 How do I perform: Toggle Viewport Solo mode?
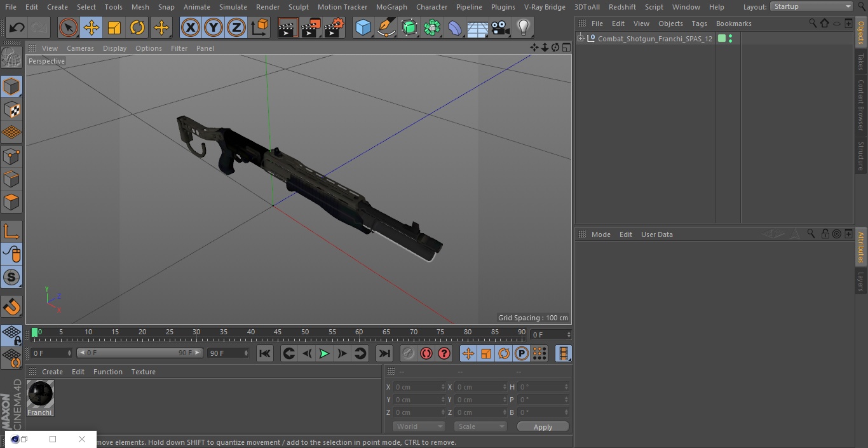pos(11,277)
